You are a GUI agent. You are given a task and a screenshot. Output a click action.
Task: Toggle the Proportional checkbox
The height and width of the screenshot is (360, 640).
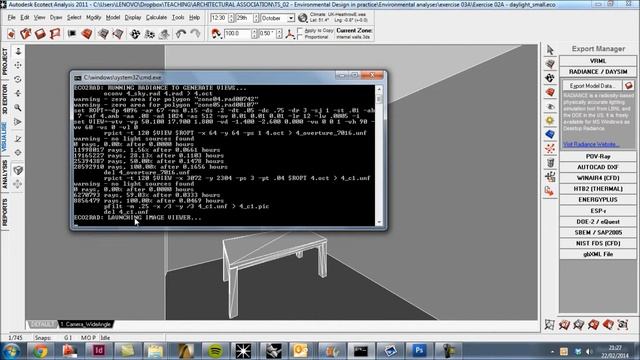300,37
